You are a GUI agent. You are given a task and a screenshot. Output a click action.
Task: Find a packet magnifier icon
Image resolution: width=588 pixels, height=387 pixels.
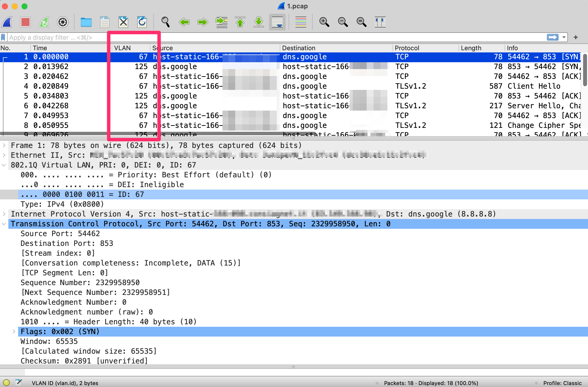pos(166,22)
